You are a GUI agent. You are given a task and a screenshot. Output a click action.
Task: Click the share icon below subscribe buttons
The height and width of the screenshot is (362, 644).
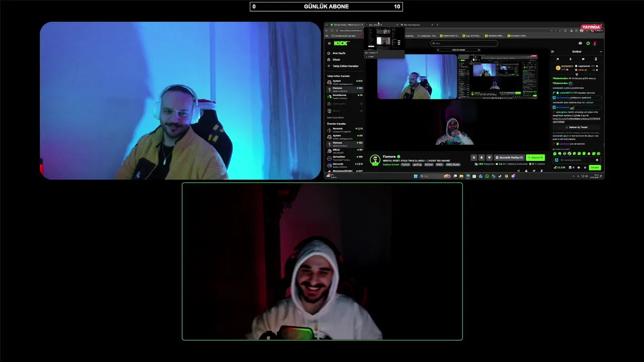click(518, 170)
